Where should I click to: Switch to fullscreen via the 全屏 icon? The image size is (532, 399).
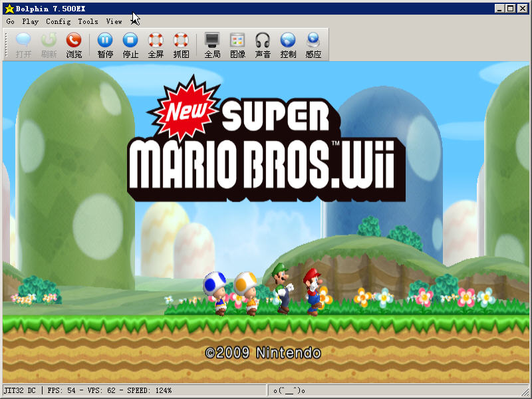pyautogui.click(x=156, y=45)
